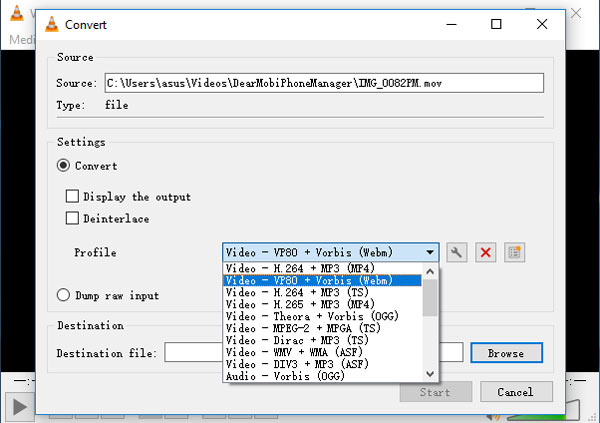Click the Cancel button
This screenshot has height=423, width=600.
[x=516, y=392]
